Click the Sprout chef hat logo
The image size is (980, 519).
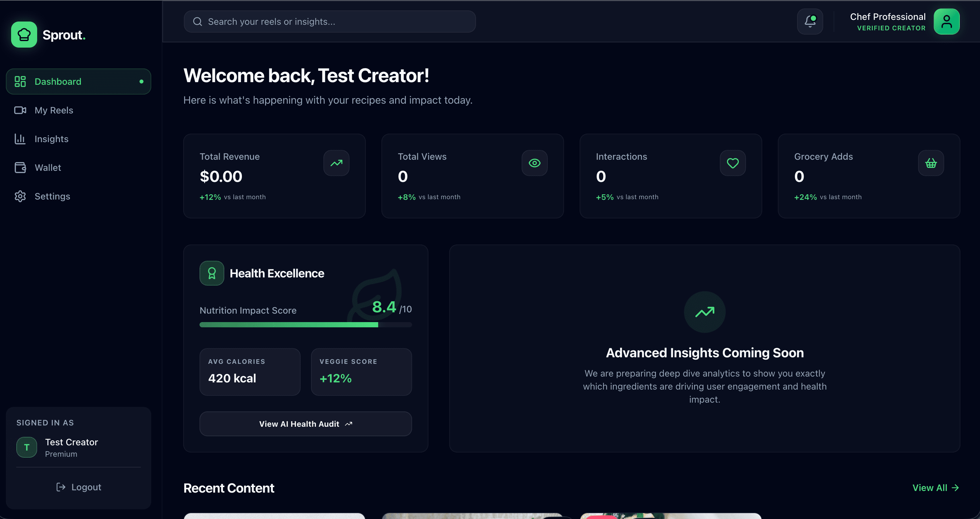point(24,35)
